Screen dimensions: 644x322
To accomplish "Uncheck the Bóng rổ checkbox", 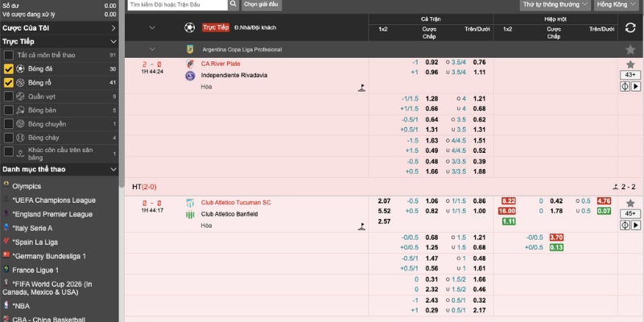I will [x=9, y=82].
